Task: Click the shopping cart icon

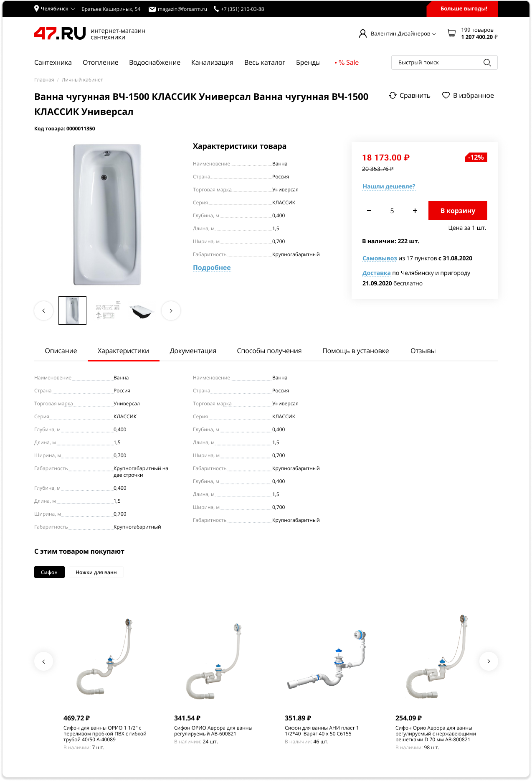Action: click(x=451, y=33)
